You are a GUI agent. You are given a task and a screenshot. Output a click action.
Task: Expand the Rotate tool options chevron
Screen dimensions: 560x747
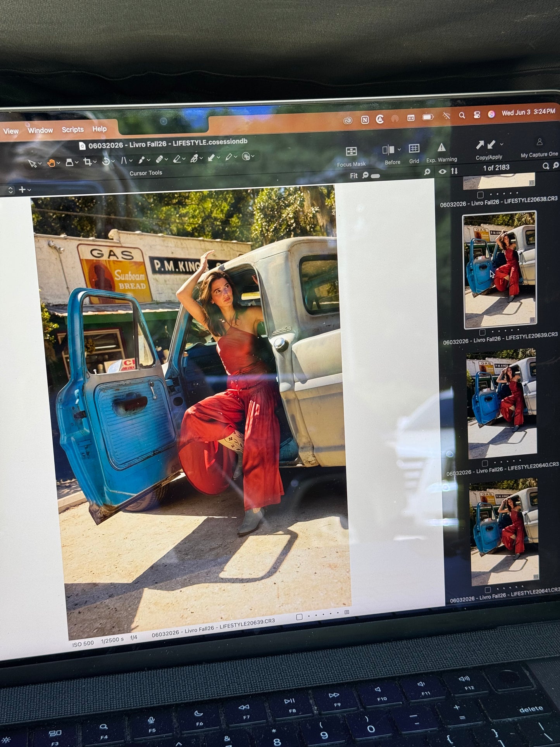point(113,161)
